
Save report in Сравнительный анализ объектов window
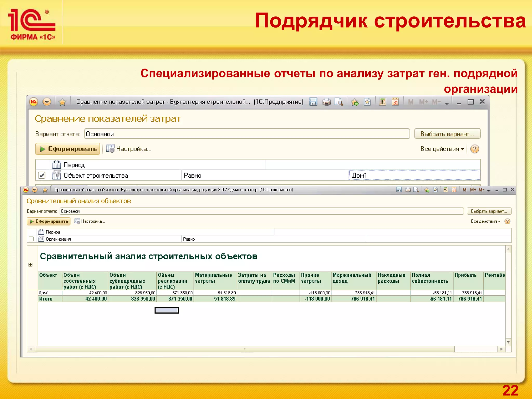(399, 190)
